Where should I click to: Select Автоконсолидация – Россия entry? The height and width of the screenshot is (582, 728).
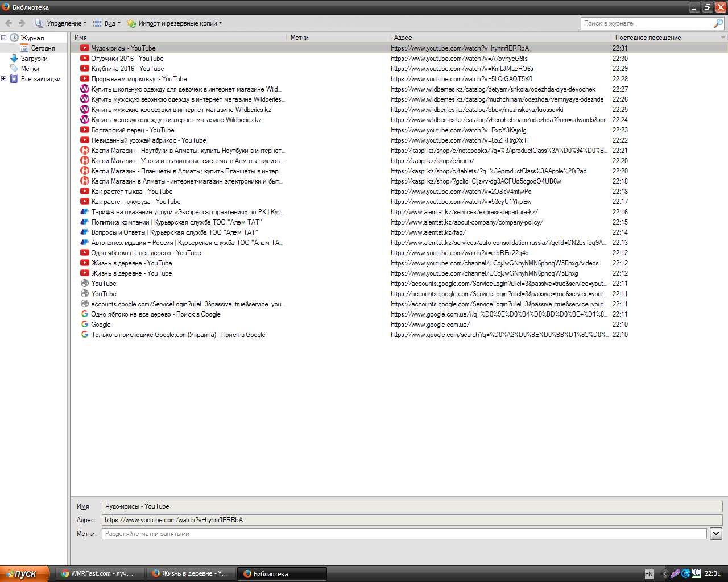tap(399, 243)
